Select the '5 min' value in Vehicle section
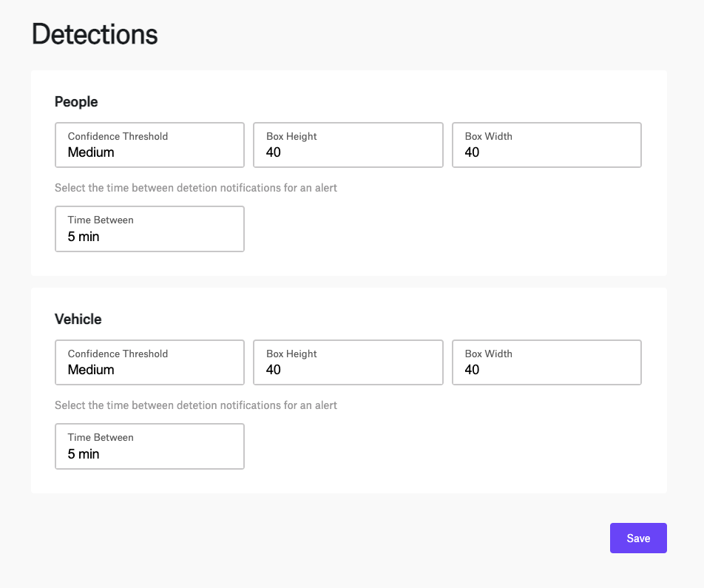Viewport: 704px width, 588px height. (84, 454)
